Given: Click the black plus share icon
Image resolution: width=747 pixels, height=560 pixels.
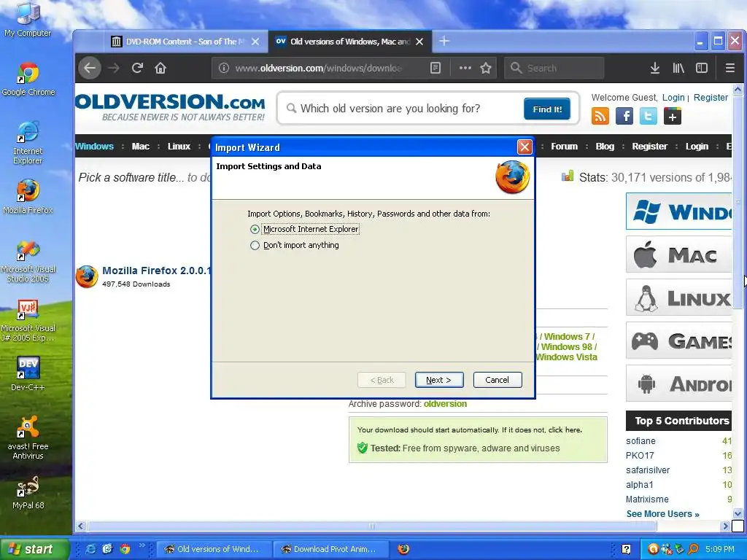Looking at the screenshot, I should tap(672, 116).
